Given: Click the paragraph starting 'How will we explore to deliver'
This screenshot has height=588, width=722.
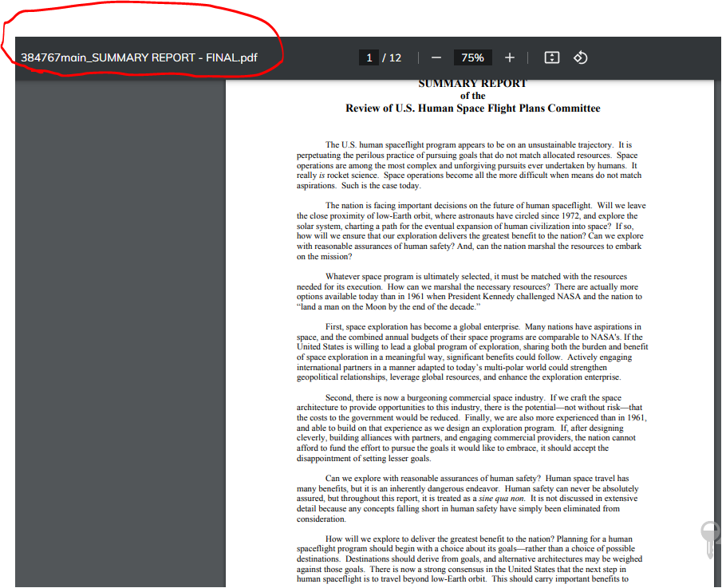Looking at the screenshot, I should (469, 558).
